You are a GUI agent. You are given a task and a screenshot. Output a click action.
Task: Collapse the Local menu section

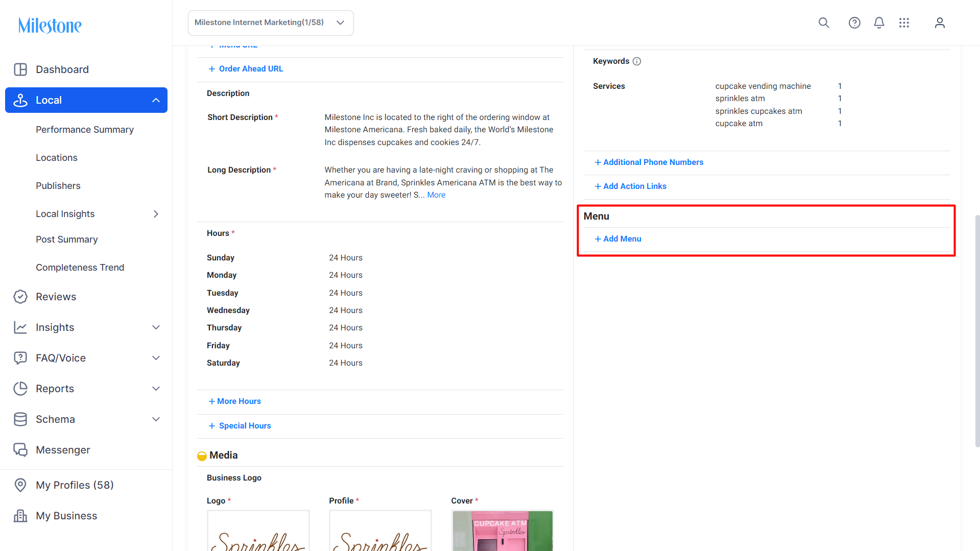coord(156,100)
